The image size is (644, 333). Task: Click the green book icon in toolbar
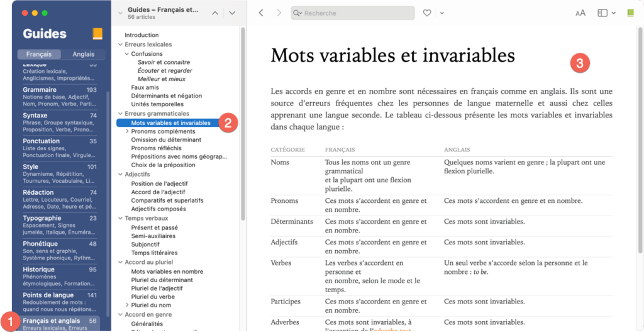click(630, 13)
